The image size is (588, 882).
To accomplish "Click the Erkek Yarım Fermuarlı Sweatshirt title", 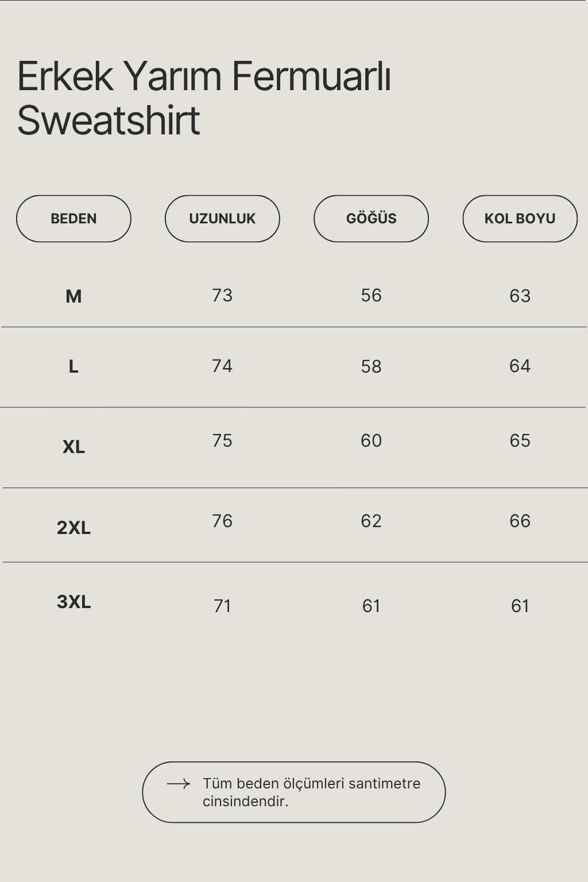I will coord(204,98).
